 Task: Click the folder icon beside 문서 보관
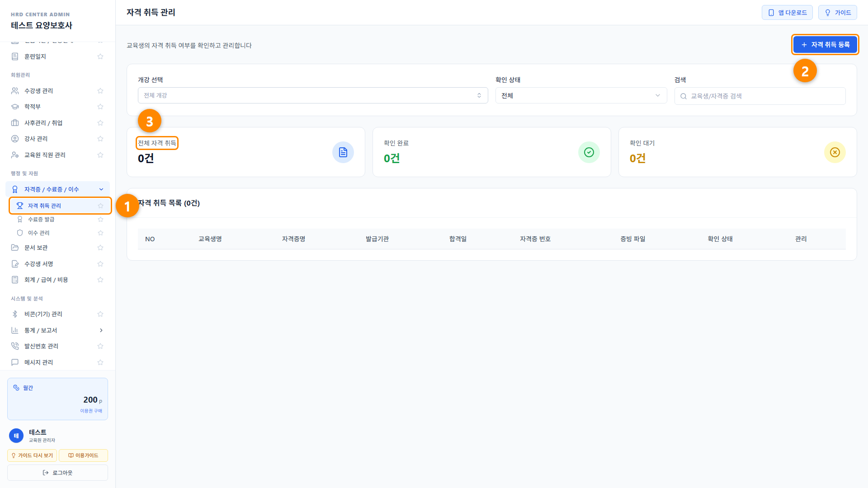[15, 248]
